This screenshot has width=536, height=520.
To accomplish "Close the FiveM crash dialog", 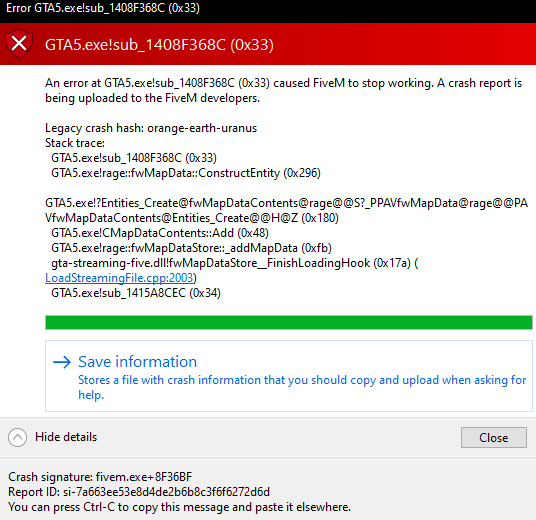I will 494,437.
